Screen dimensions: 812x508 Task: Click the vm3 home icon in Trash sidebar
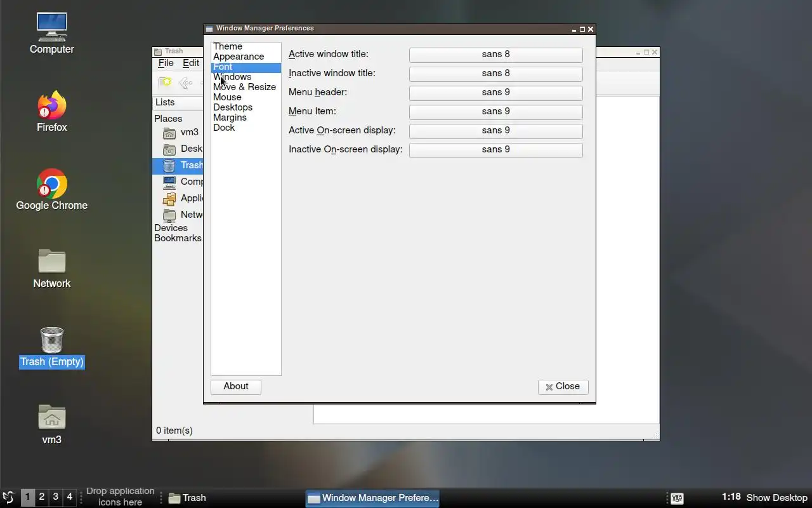click(169, 133)
